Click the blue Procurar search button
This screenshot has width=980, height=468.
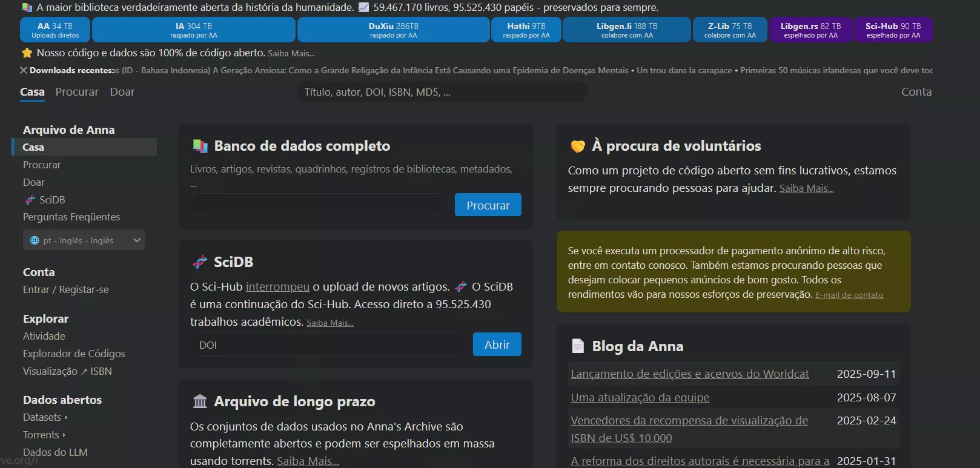pyautogui.click(x=488, y=205)
